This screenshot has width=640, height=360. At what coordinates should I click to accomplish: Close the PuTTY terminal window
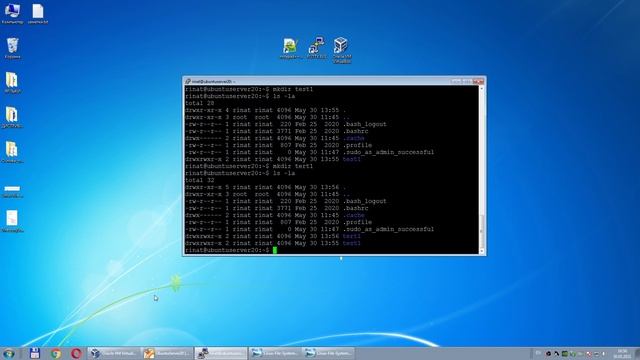478,81
